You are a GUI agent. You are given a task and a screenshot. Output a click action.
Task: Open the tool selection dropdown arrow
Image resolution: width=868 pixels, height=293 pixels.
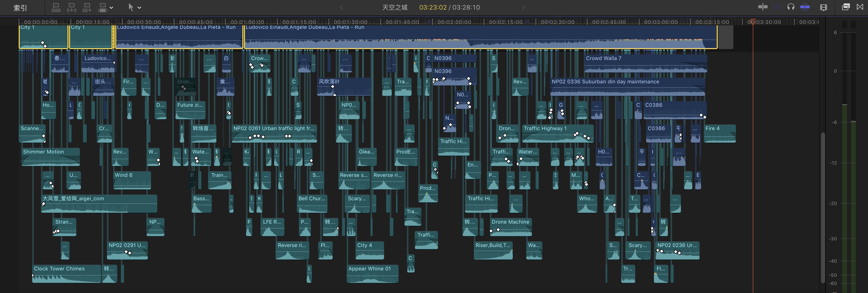[x=140, y=8]
